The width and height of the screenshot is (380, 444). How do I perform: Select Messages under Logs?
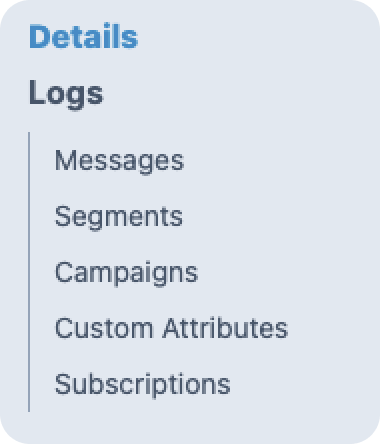(119, 161)
